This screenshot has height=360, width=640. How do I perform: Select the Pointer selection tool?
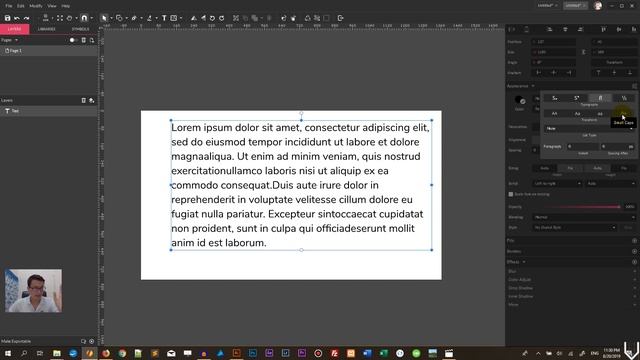coord(104,18)
